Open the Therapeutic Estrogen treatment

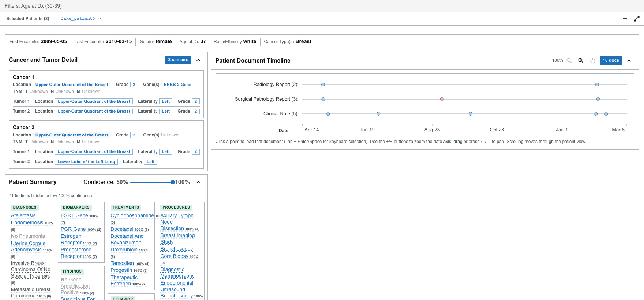tap(124, 281)
